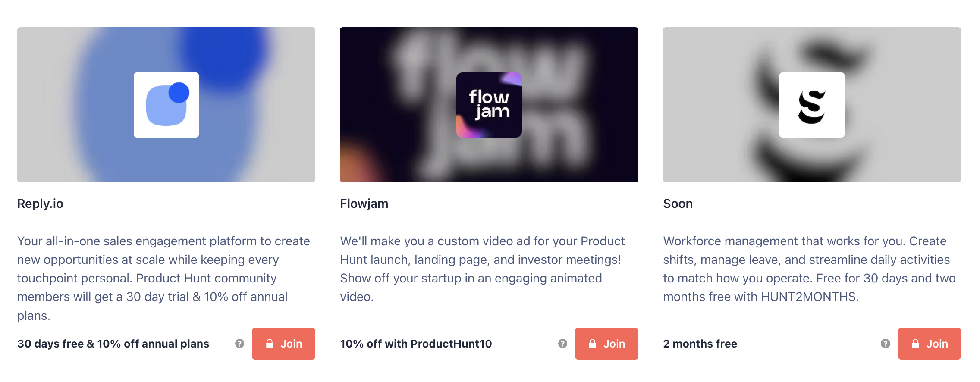Click the "10% off with ProductHunt10" label
The image size is (980, 382).
[416, 344]
